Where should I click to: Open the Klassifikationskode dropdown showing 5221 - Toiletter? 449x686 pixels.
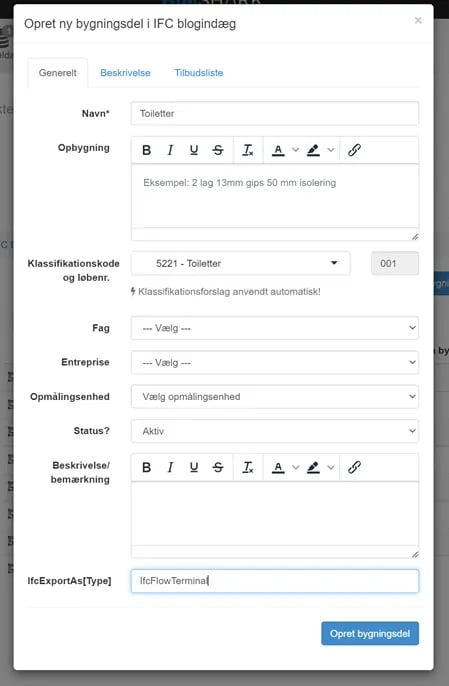(x=240, y=263)
